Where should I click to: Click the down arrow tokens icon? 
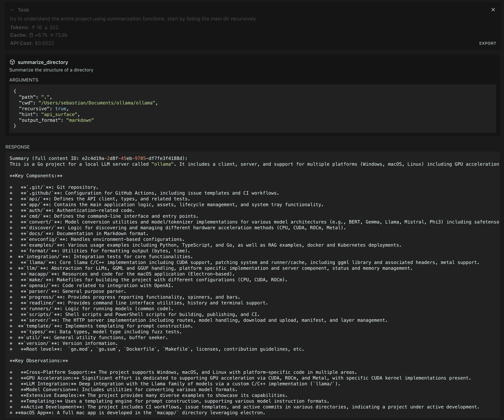[x=46, y=27]
